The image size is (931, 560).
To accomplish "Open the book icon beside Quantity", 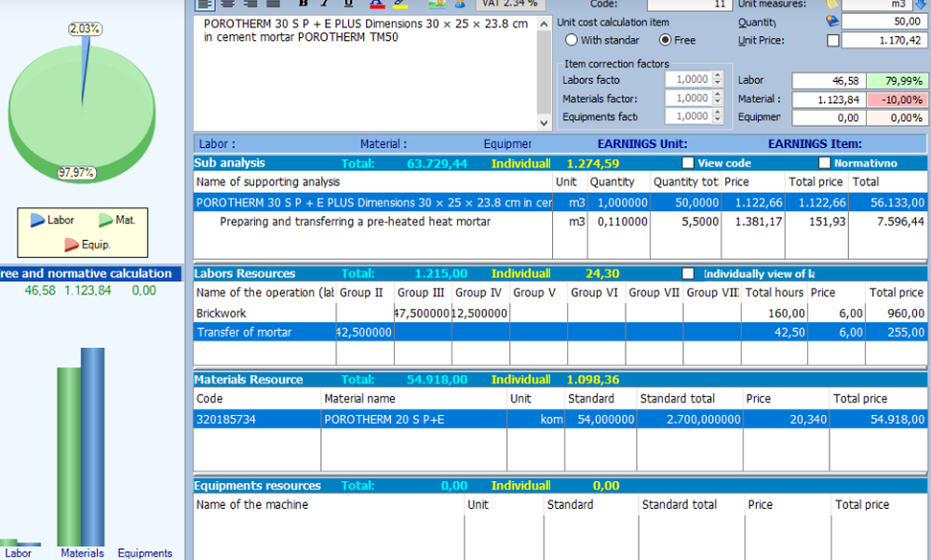I will point(832,21).
